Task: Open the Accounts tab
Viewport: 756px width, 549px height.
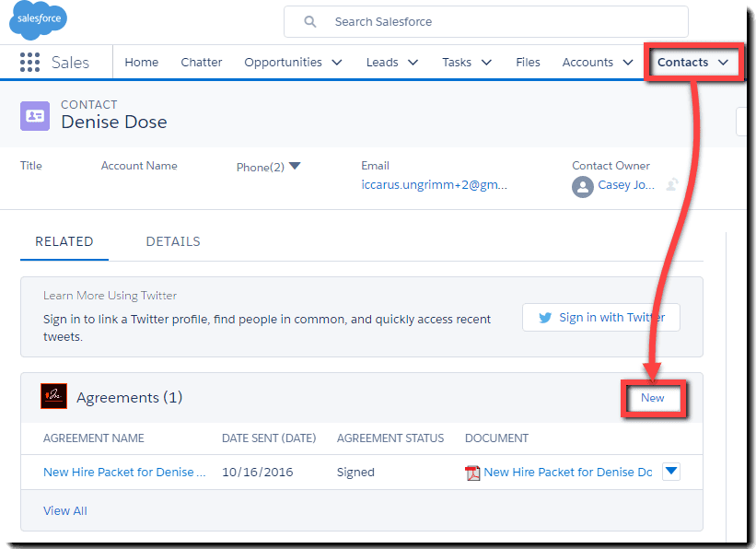Action: point(587,63)
